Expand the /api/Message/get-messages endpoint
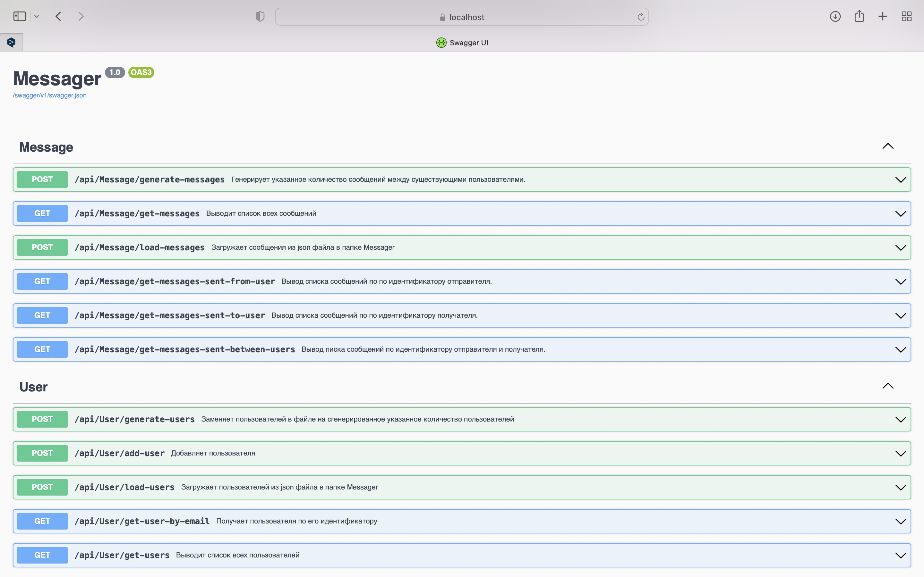The width and height of the screenshot is (924, 577). [901, 213]
